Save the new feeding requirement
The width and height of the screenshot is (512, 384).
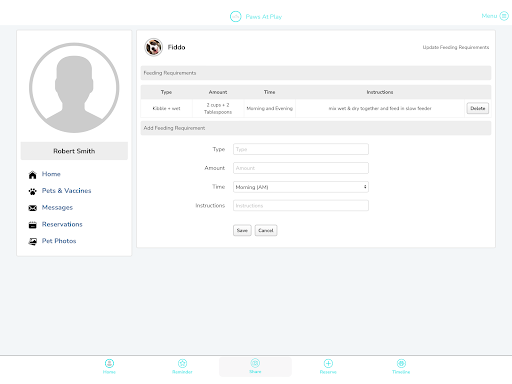tap(242, 230)
